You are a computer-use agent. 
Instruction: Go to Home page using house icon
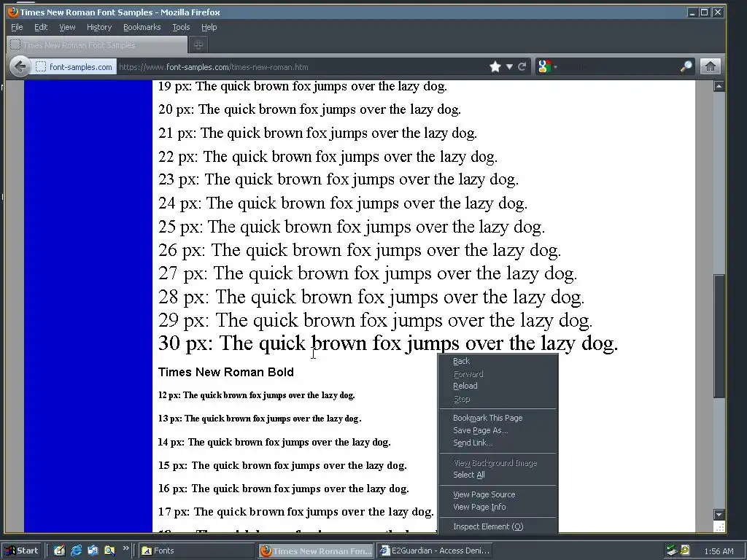710,66
